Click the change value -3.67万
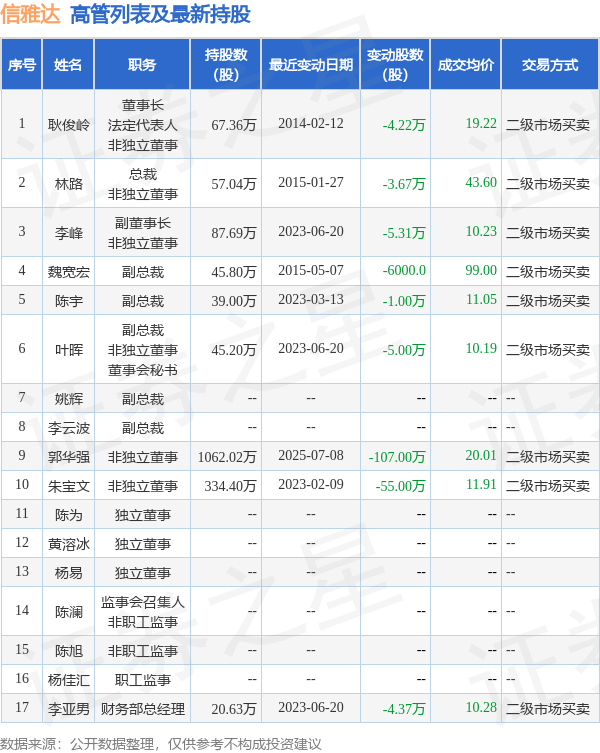 404,184
